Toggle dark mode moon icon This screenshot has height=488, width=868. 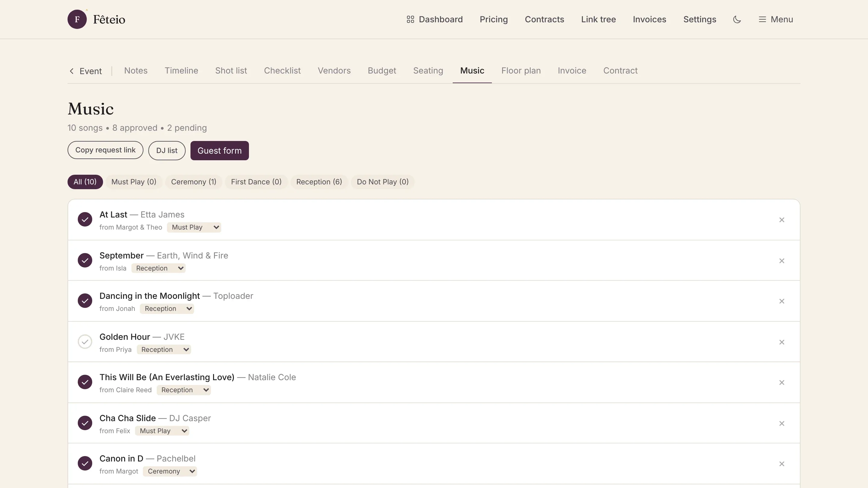[x=737, y=19]
